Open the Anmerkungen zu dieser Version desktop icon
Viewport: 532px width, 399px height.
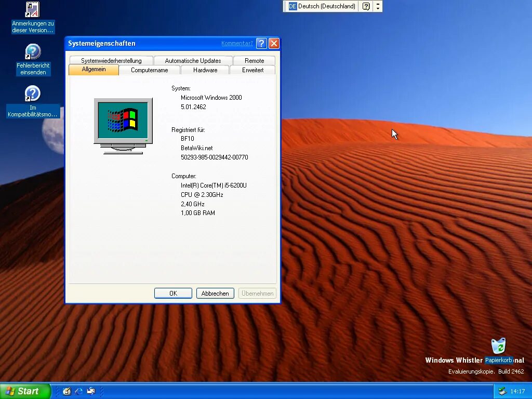click(33, 18)
